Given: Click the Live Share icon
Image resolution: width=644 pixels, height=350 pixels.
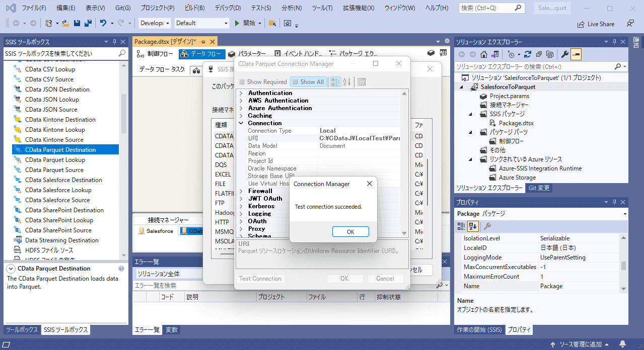Looking at the screenshot, I should 581,24.
